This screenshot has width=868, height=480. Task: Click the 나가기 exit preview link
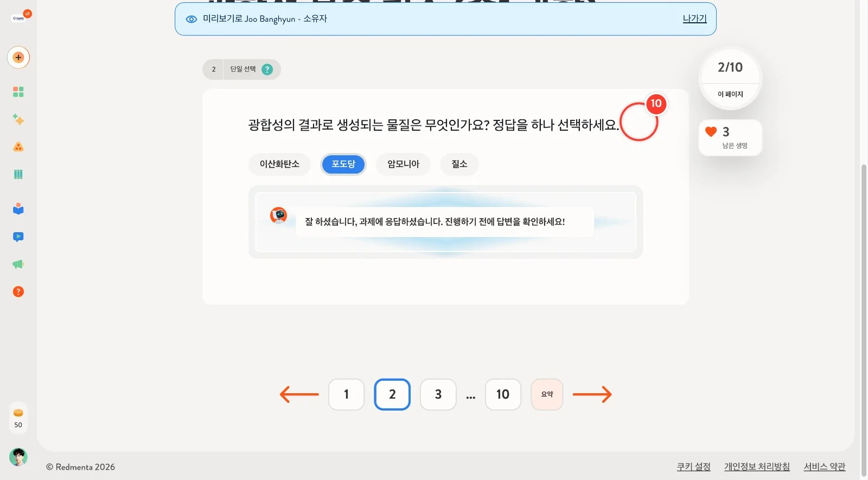[x=694, y=18]
